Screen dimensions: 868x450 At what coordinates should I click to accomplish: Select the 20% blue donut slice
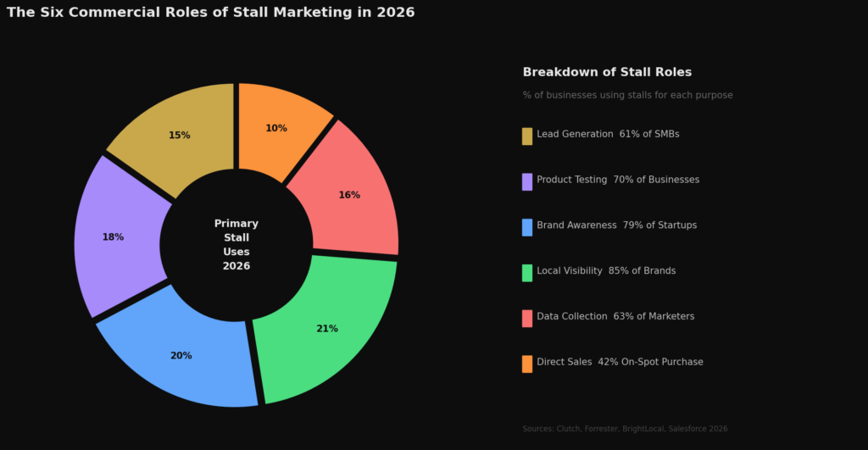[181, 356]
